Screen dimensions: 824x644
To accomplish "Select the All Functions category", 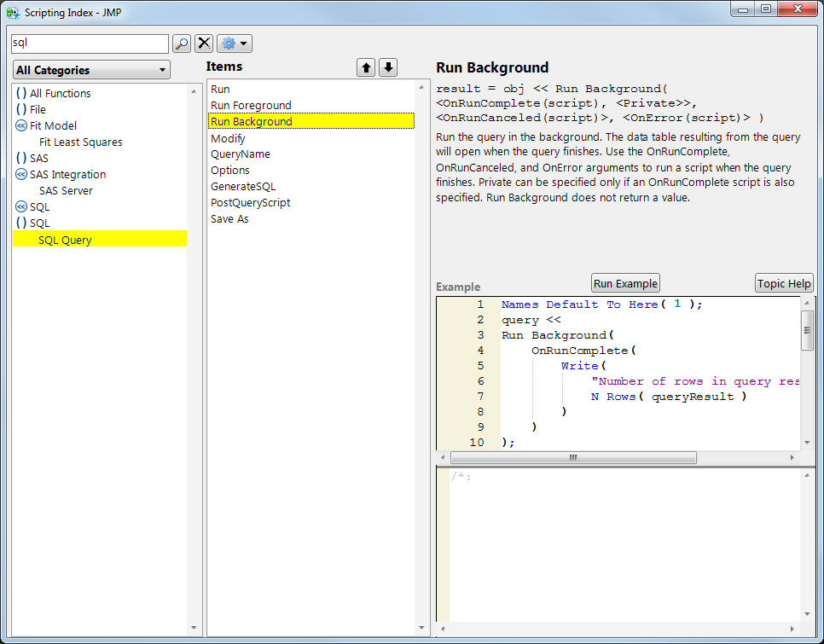I will (60, 94).
